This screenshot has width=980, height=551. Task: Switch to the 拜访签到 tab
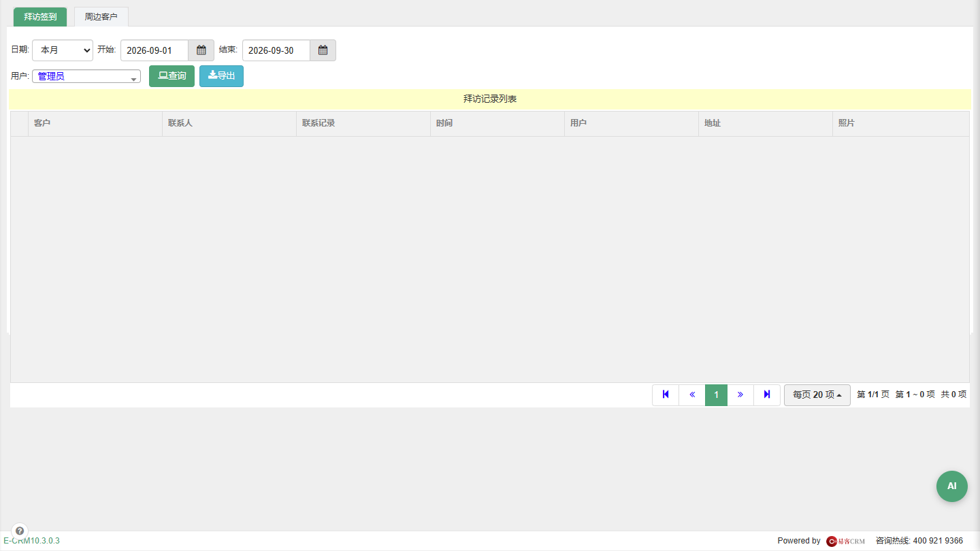(40, 16)
